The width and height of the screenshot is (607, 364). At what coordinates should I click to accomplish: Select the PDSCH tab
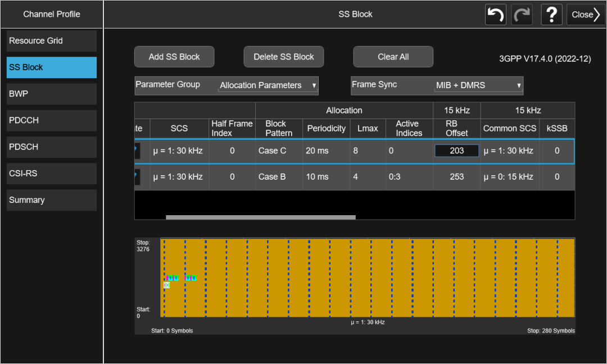(52, 147)
